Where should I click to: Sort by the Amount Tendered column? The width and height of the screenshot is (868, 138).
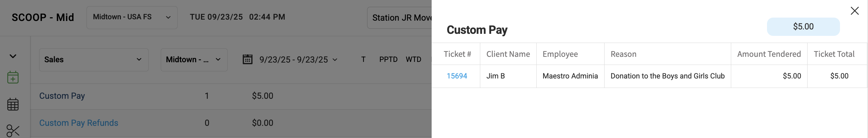769,54
